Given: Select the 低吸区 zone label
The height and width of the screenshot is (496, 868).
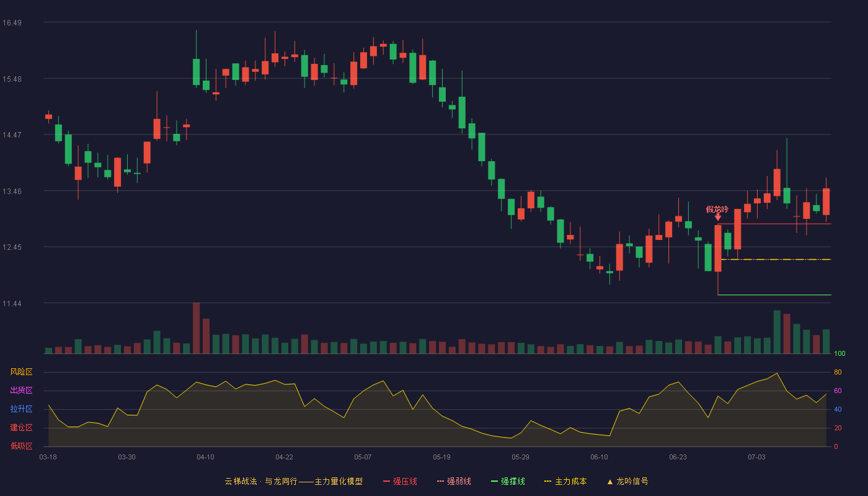Looking at the screenshot, I should point(21,446).
